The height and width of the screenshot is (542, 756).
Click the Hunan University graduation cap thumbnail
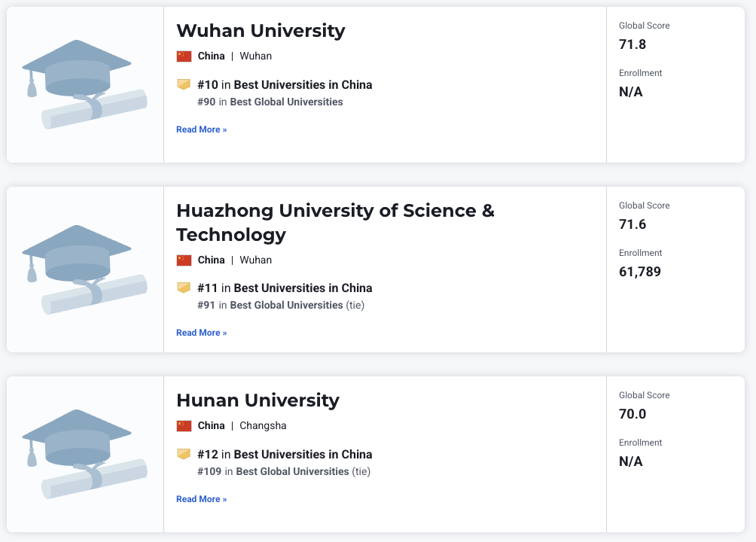click(x=84, y=453)
